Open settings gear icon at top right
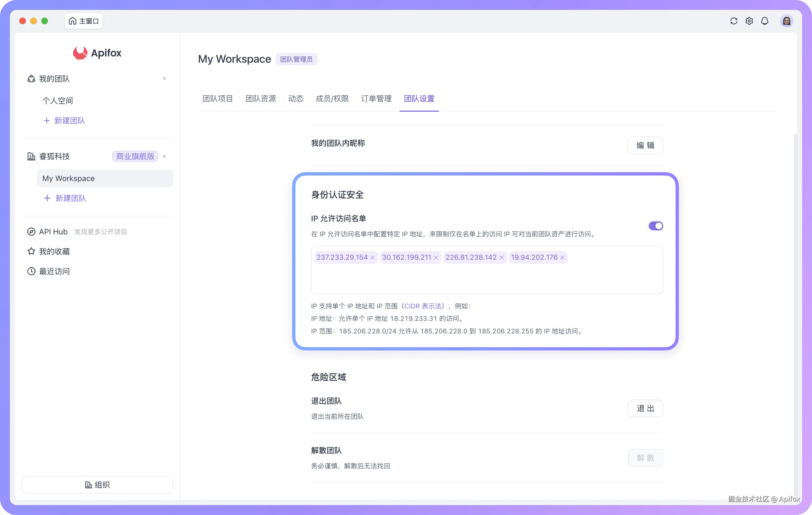The image size is (812, 515). [x=749, y=21]
